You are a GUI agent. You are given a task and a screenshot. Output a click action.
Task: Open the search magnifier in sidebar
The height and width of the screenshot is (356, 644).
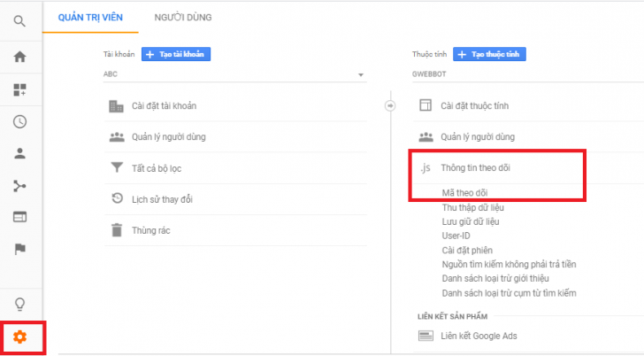click(19, 21)
